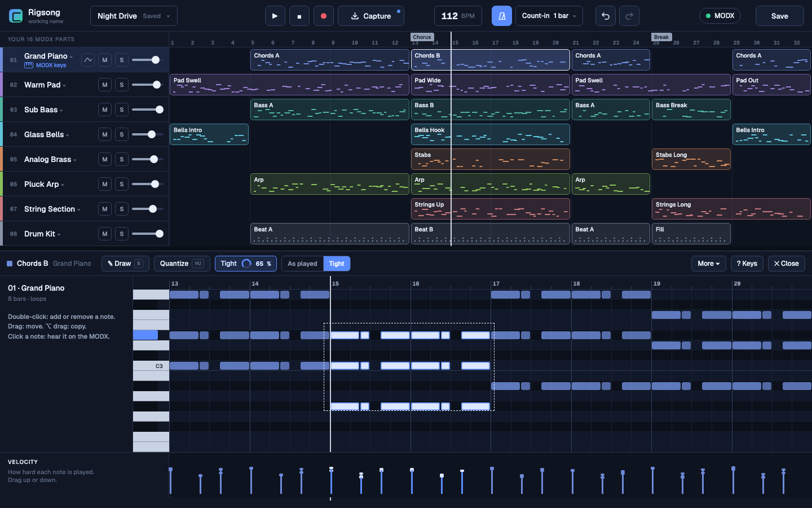Viewport: 812px width, 508px height.
Task: Select the As played timing option
Action: click(x=302, y=264)
